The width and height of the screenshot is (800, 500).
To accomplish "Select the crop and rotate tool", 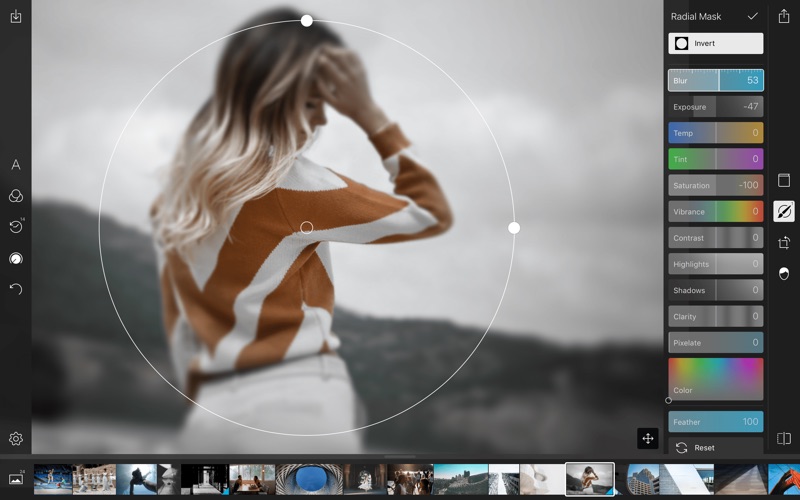I will point(784,242).
